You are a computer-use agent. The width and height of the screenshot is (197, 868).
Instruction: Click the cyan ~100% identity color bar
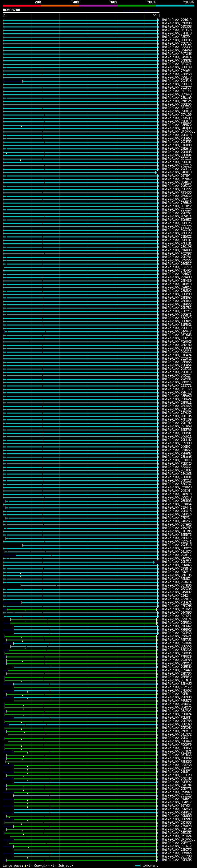click(x=175, y=6)
